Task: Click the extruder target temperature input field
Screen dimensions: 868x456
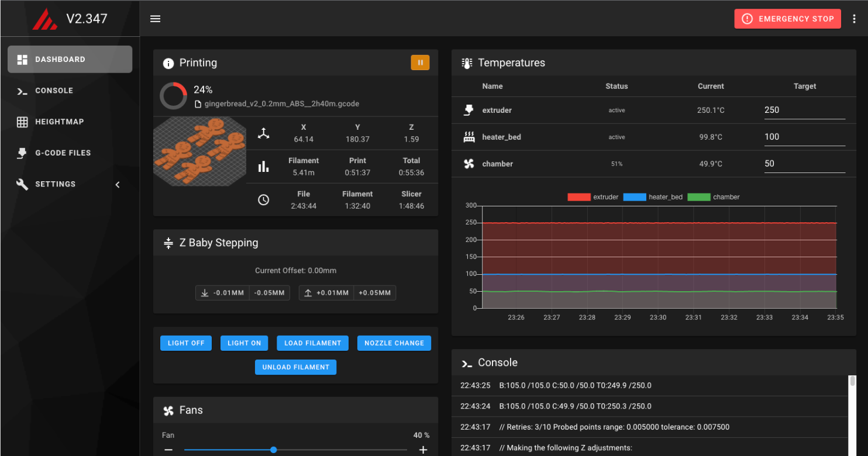Action: [804, 110]
